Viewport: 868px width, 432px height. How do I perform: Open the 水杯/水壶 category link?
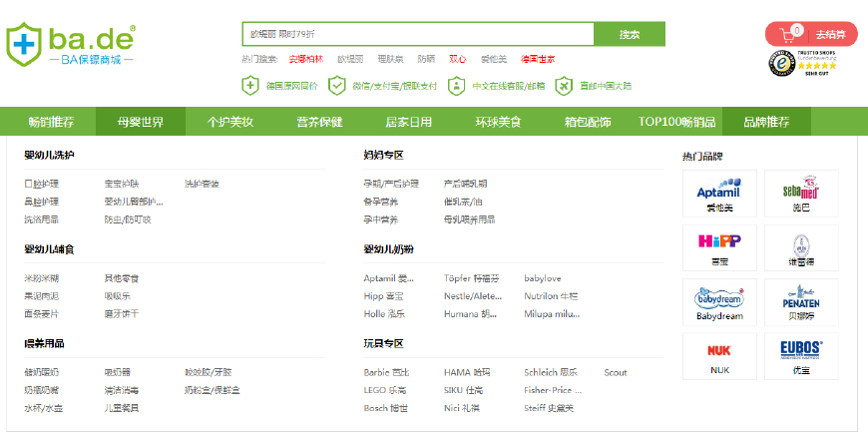pyautogui.click(x=43, y=408)
